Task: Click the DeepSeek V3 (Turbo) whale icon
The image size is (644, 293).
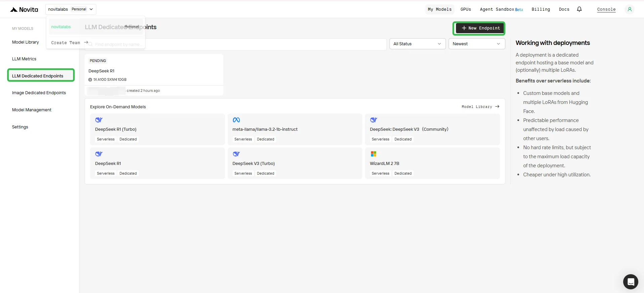Action: point(236,154)
